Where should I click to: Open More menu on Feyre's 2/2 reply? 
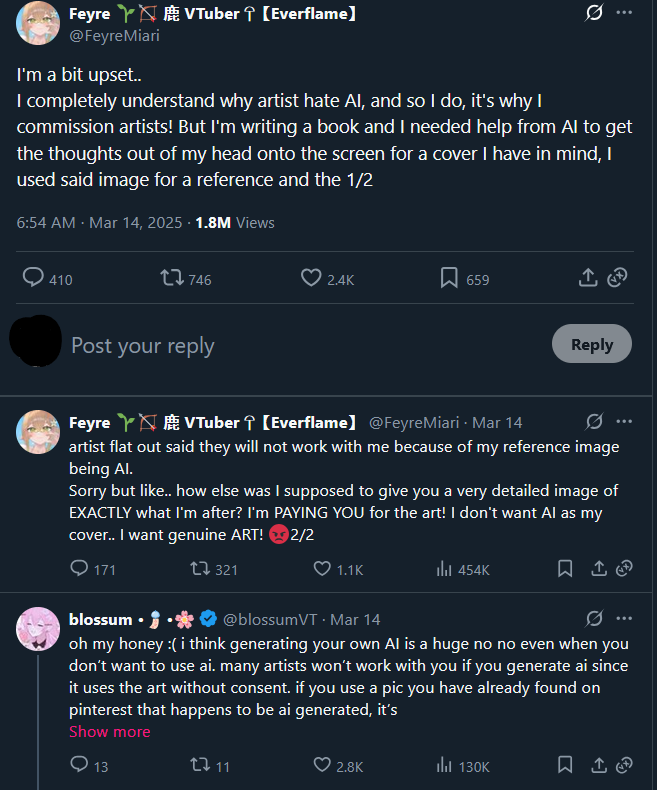pos(625,422)
